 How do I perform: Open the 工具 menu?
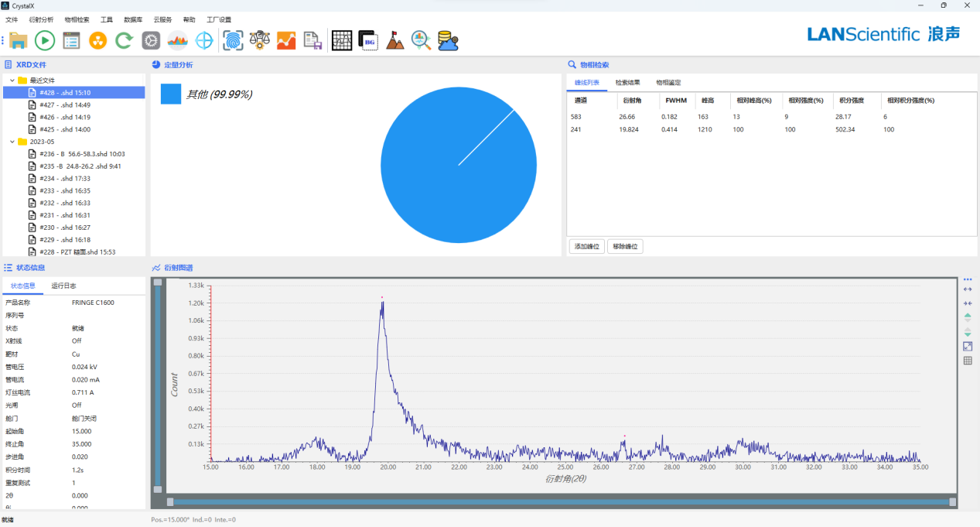point(107,19)
